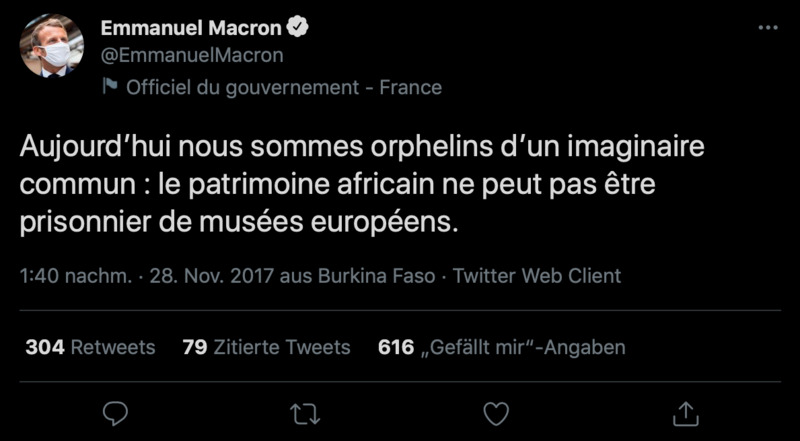The width and height of the screenshot is (800, 441).
Task: Open the @EmmanuelMacron handle link
Action: (x=191, y=55)
